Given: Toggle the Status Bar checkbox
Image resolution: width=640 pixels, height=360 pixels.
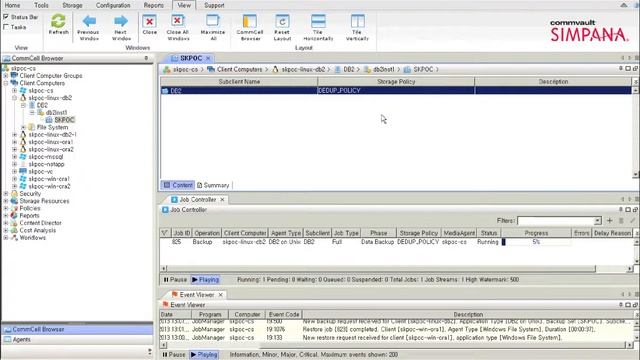Looking at the screenshot, I should pos(6,17).
